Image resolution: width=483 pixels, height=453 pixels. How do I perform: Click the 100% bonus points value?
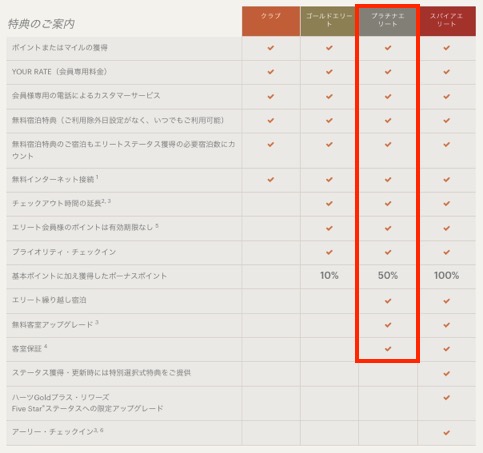pyautogui.click(x=446, y=276)
